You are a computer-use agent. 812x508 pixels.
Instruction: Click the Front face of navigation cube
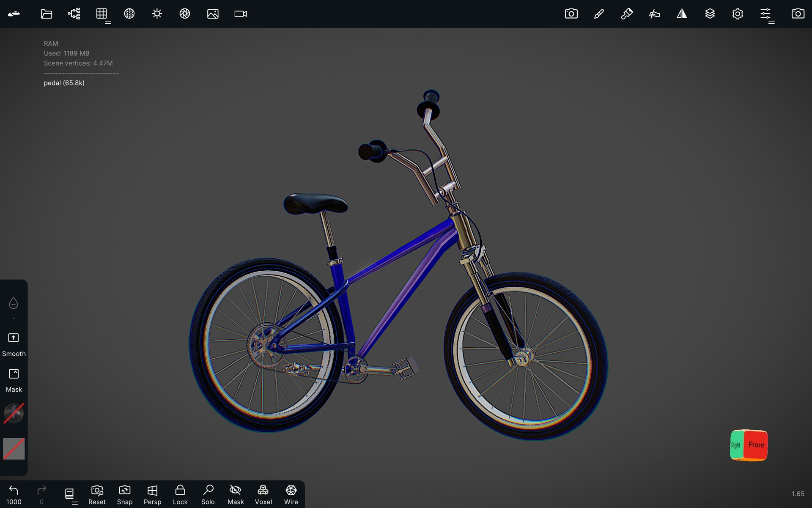pyautogui.click(x=757, y=445)
